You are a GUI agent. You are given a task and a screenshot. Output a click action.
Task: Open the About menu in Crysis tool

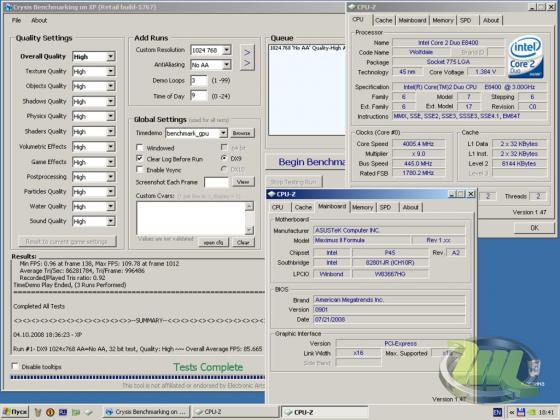(39, 20)
